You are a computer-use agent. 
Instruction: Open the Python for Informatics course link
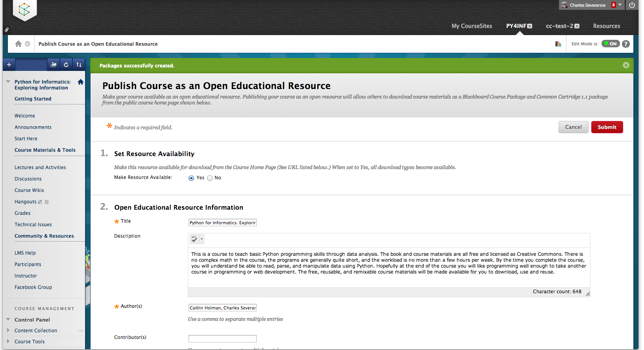pyautogui.click(x=43, y=85)
